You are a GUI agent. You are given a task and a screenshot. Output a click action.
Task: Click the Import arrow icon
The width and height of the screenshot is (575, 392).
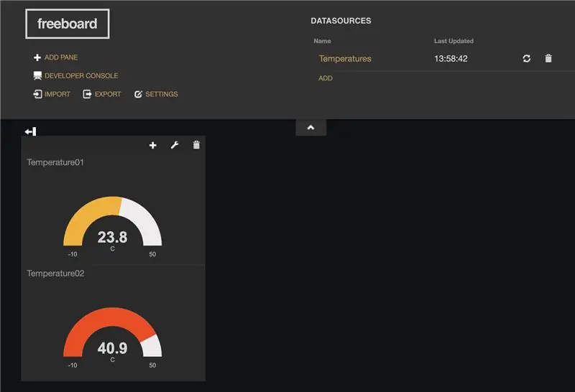(x=37, y=94)
